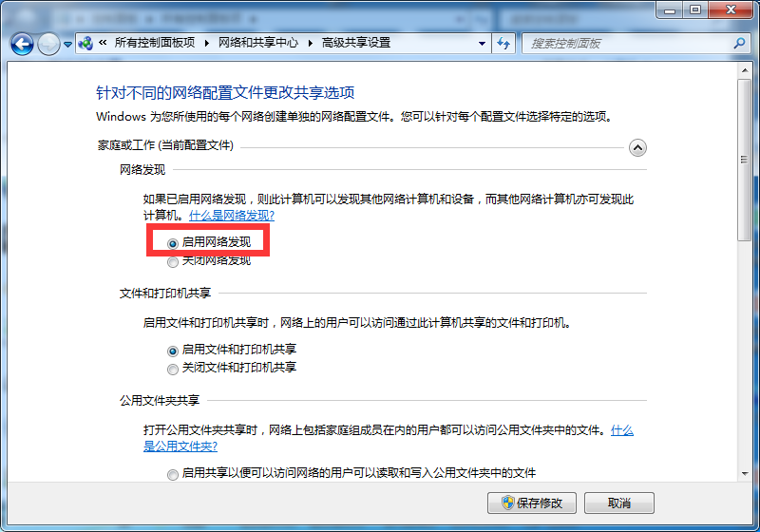Choose the 关闭网络发现 option
This screenshot has height=532, width=760.
(173, 261)
